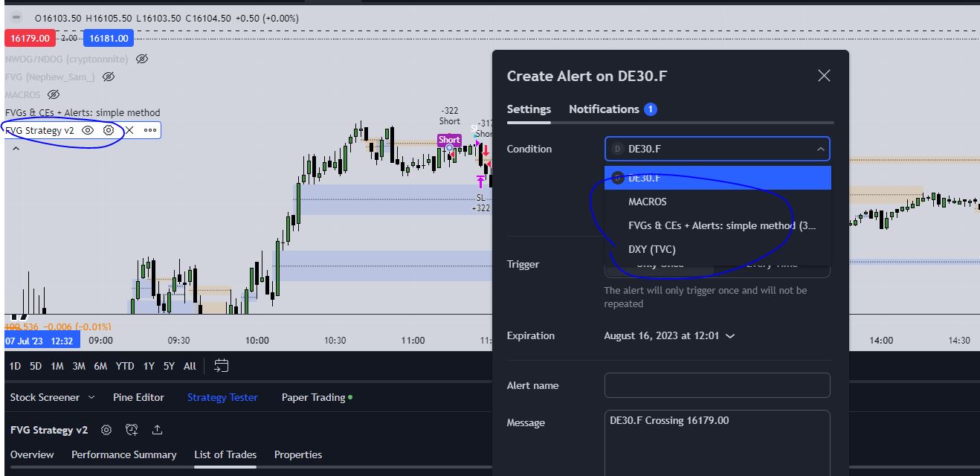Screen dimensions: 980x476
Task: Click the red 16179.00 sell price button
Action: 30,38
